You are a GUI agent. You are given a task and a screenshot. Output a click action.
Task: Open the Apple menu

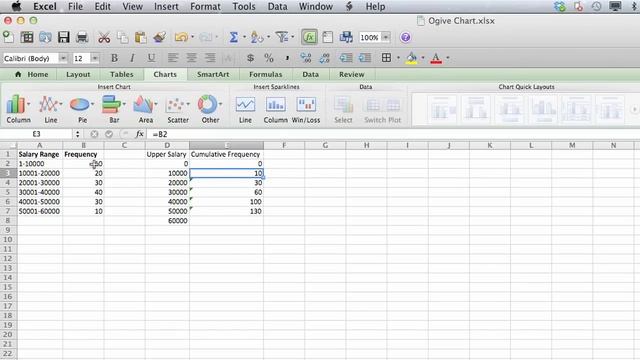pos(17,7)
